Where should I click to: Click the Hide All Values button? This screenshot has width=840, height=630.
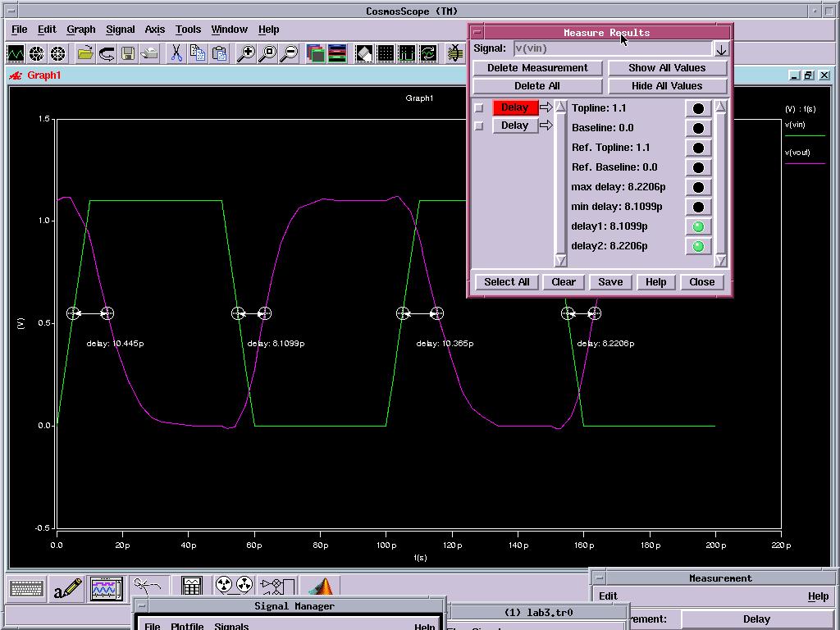pyautogui.click(x=667, y=86)
